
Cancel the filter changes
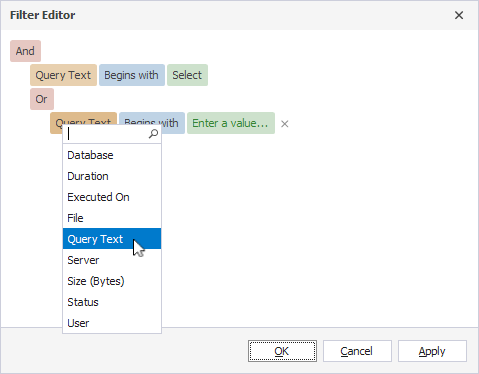tap(357, 351)
